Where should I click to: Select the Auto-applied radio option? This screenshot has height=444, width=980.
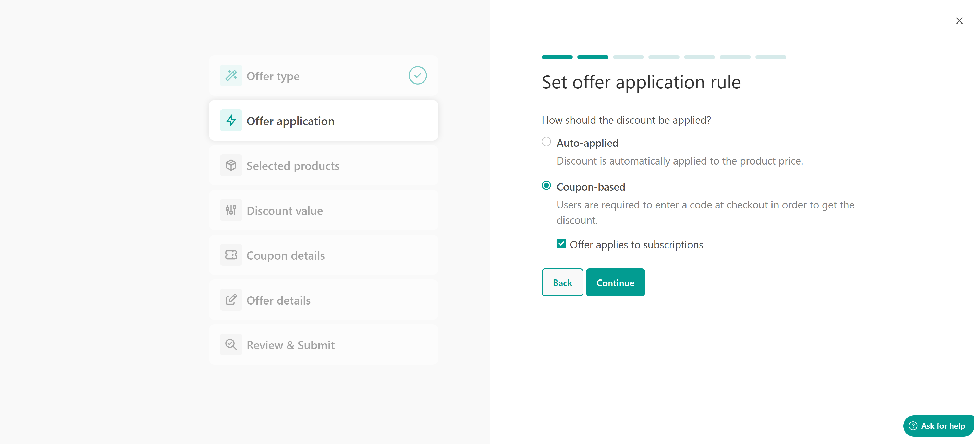(x=546, y=142)
